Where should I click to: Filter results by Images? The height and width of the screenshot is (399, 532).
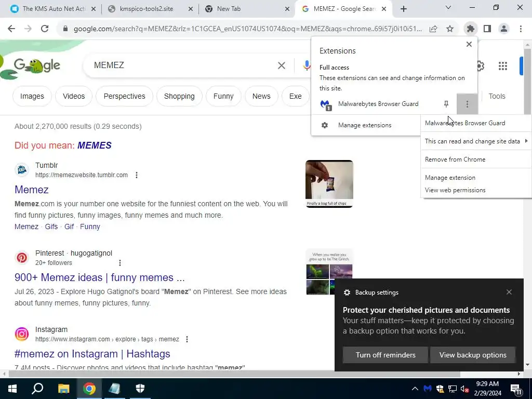pos(32,96)
